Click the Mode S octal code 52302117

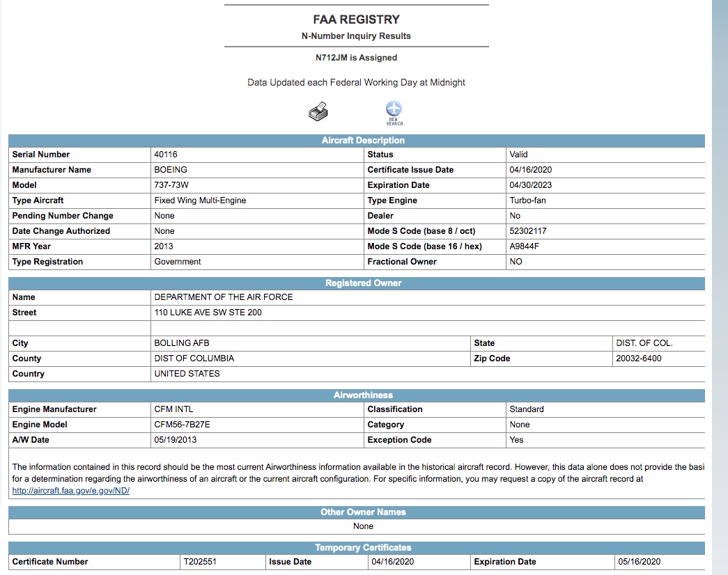(x=528, y=231)
